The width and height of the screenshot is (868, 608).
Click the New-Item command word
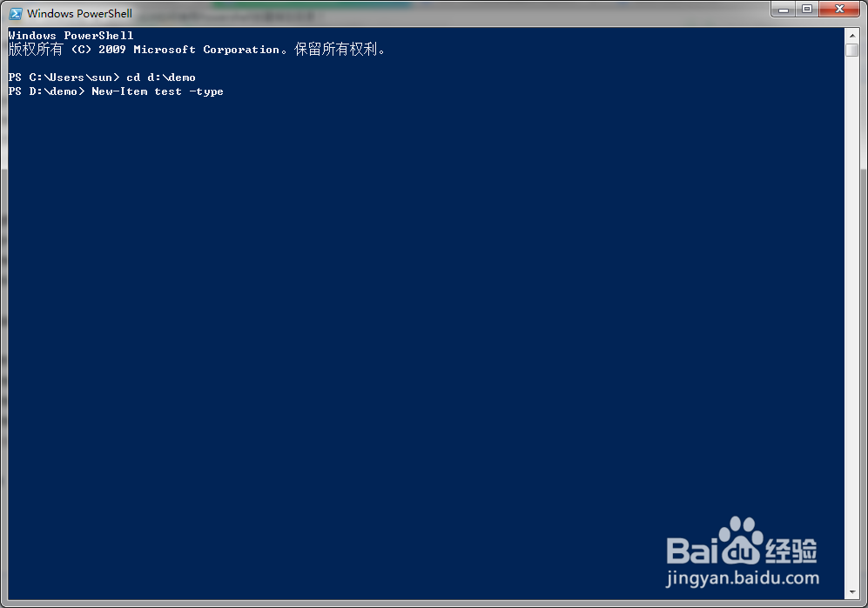[x=119, y=91]
